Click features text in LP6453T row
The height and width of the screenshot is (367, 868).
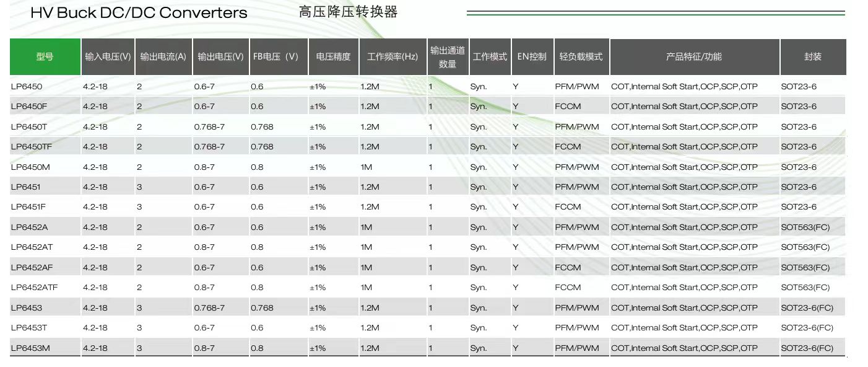pyautogui.click(x=684, y=328)
